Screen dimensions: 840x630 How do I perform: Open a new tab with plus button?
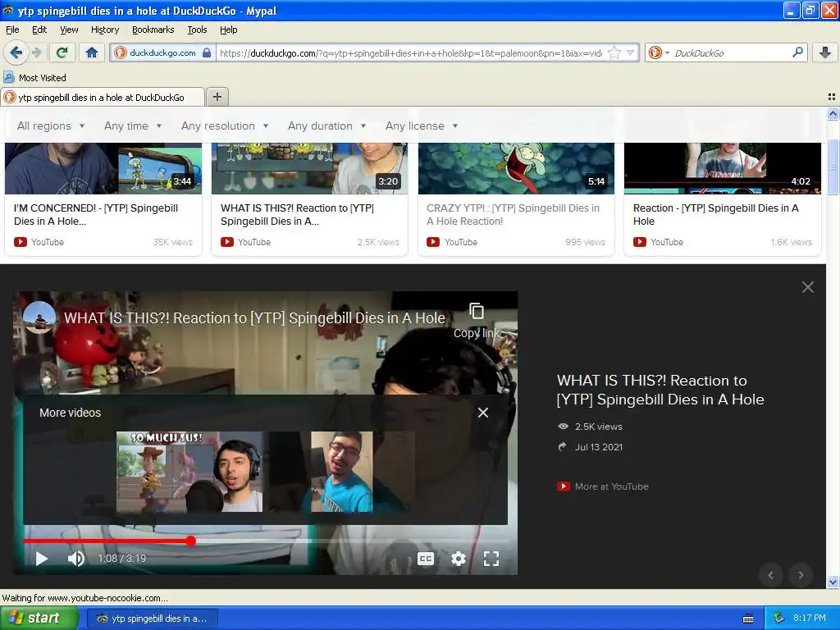tap(217, 97)
